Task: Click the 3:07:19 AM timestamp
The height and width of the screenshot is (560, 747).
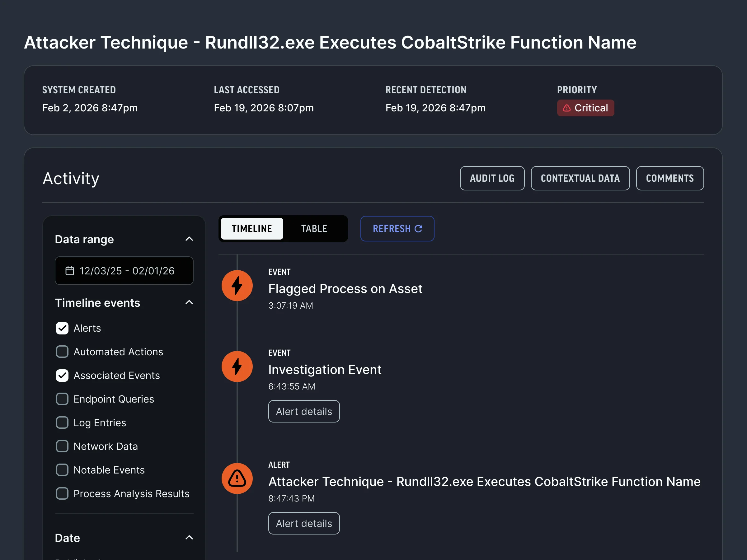Action: point(290,306)
